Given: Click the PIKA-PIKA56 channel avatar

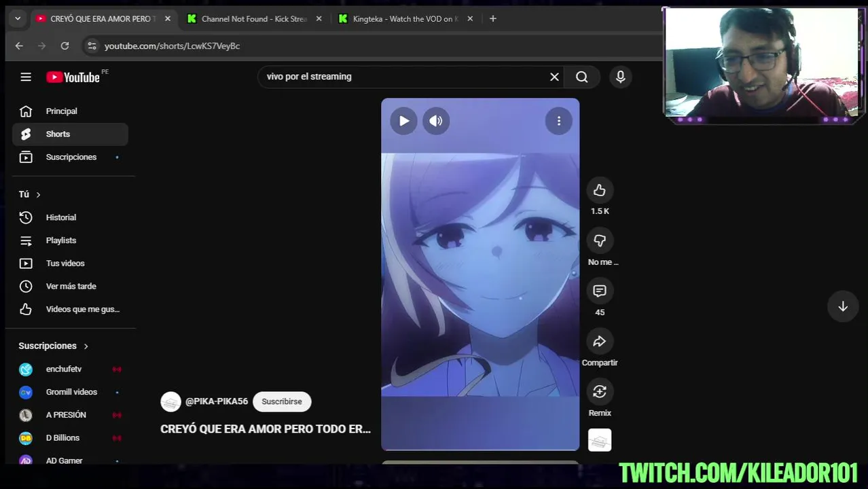Looking at the screenshot, I should [170, 401].
